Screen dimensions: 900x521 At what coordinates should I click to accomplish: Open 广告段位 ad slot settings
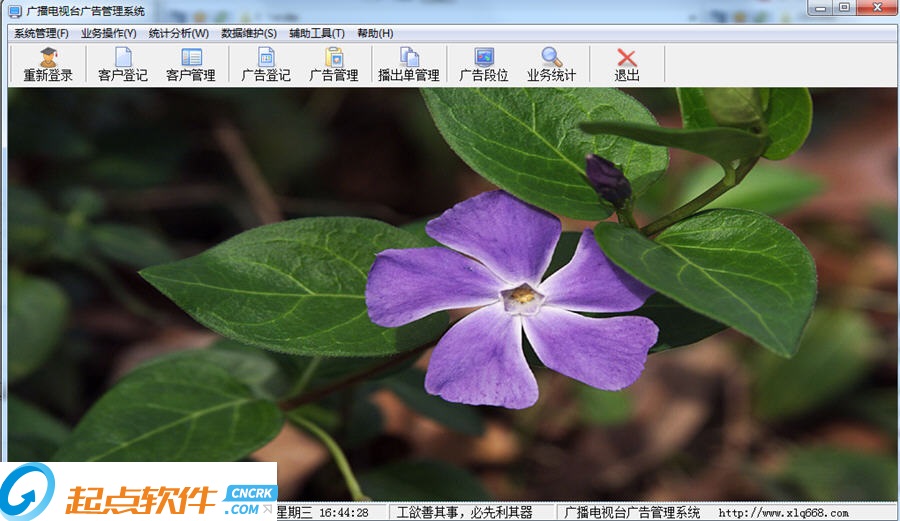(484, 65)
